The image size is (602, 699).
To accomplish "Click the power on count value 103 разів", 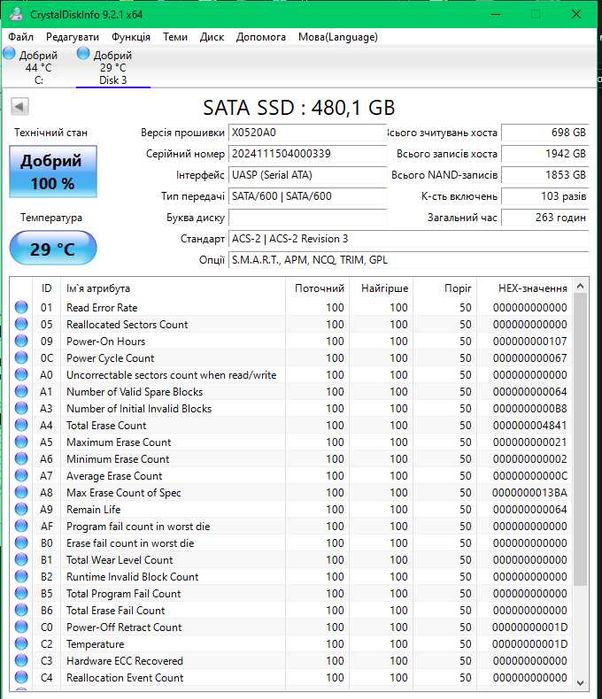I will pos(545,196).
